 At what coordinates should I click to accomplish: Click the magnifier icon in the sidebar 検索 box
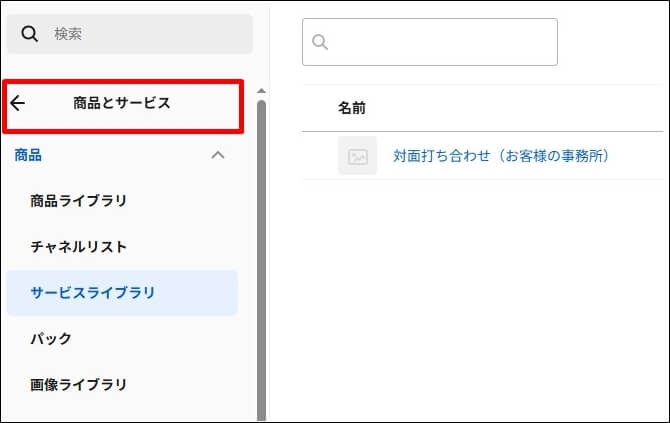point(29,34)
